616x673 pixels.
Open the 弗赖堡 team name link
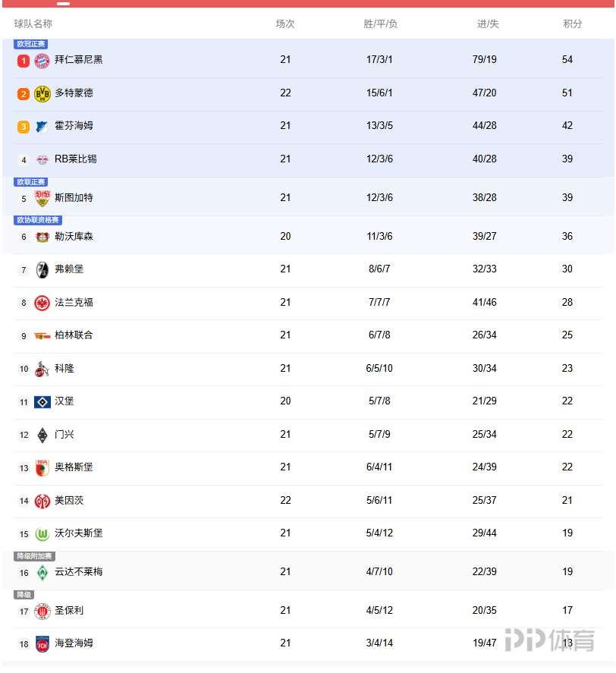(69, 269)
